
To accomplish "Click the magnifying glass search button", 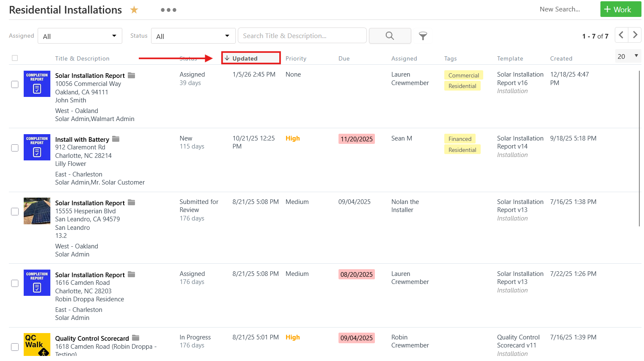I will coord(390,36).
